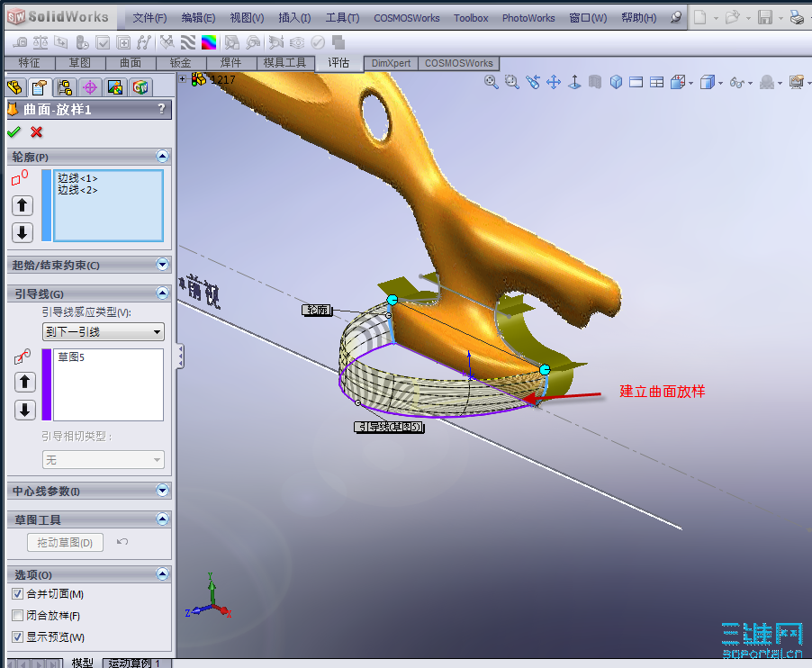Switch to the DimXpert command tab
The width and height of the screenshot is (812, 668).
tap(391, 63)
